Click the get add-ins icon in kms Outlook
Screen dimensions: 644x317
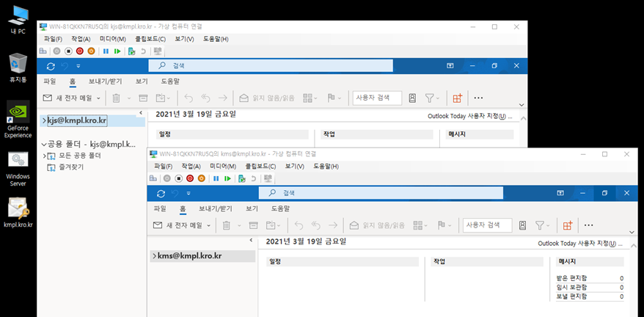pos(568,225)
